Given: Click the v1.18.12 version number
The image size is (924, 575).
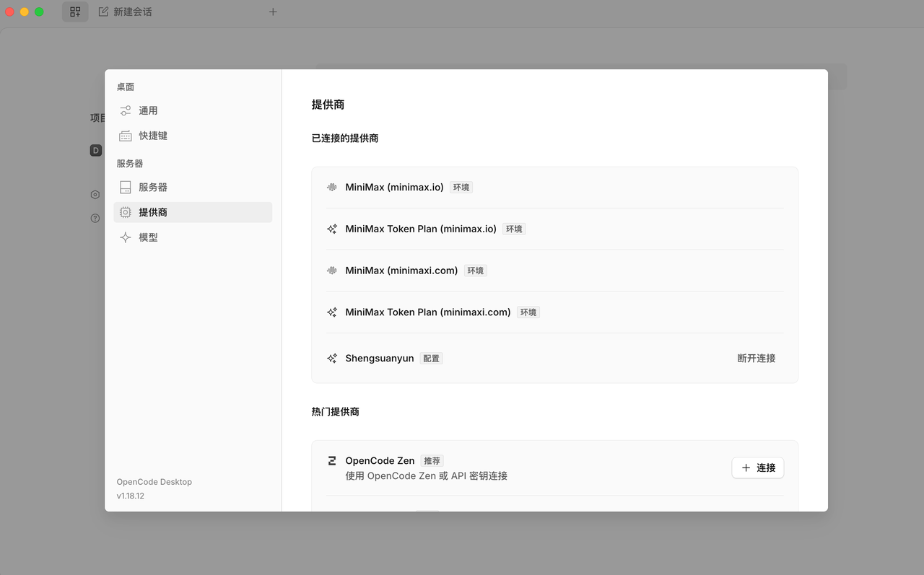Looking at the screenshot, I should pos(131,496).
